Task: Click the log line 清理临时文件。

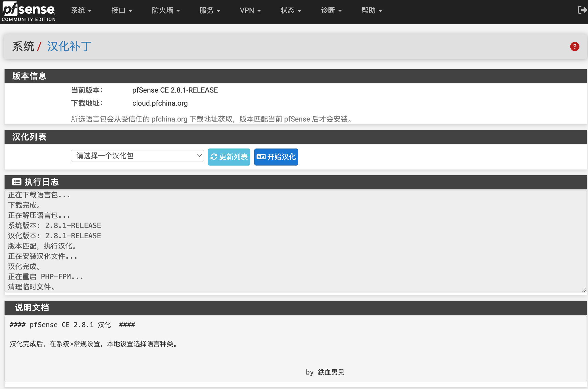Action: [32, 287]
